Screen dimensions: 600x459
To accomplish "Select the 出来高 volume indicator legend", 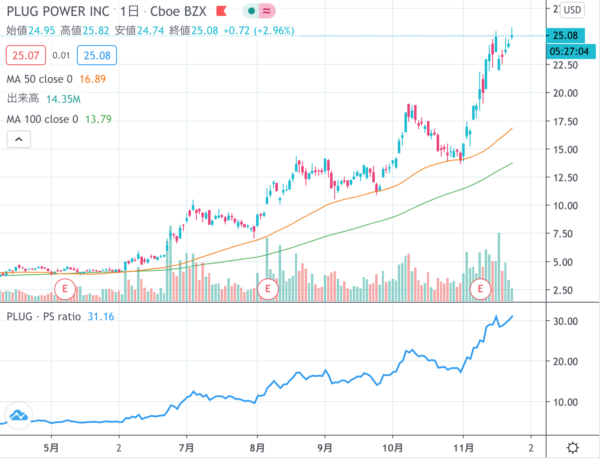I will click(23, 99).
